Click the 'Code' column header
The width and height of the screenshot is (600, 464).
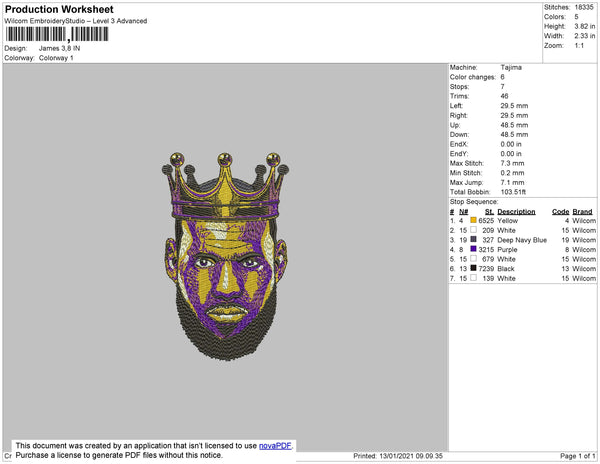pos(560,212)
